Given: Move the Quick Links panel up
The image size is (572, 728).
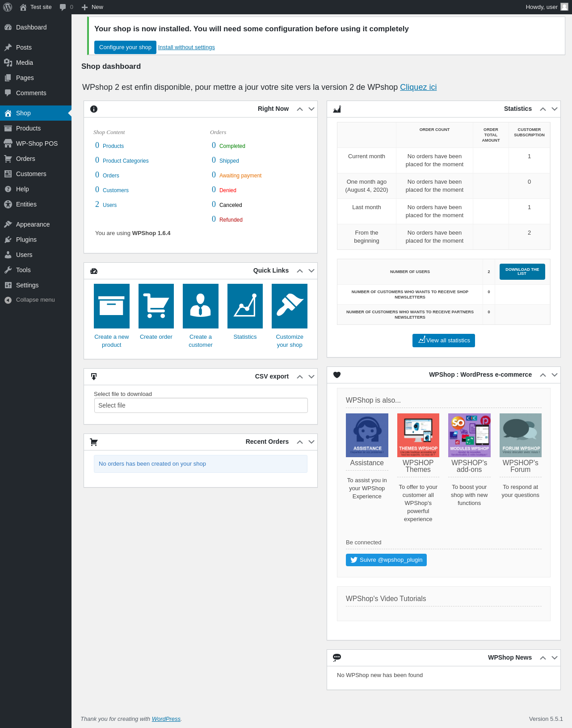Looking at the screenshot, I should pos(300,271).
